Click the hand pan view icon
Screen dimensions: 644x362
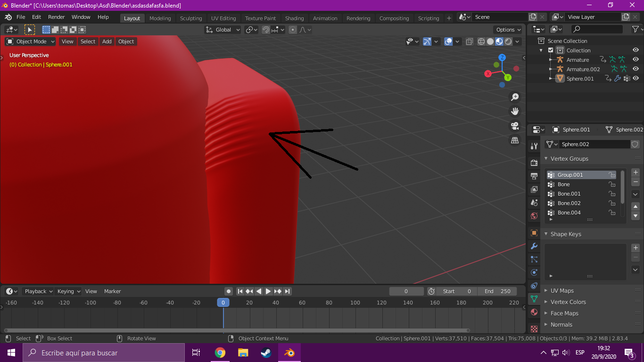coord(515,111)
